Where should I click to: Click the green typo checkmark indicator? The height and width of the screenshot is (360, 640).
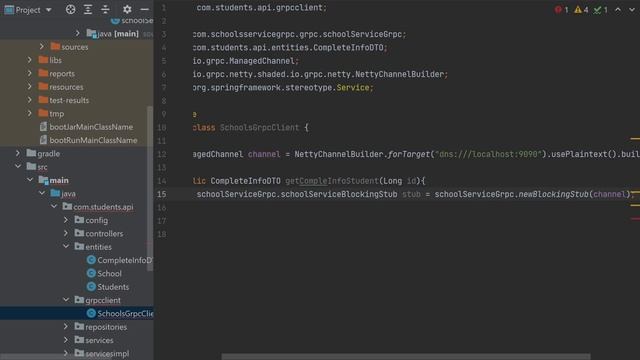[598, 10]
